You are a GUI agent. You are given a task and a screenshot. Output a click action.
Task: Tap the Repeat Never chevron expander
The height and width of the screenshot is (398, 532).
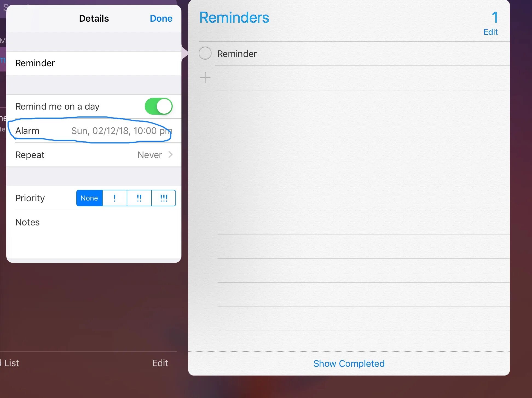[170, 155]
